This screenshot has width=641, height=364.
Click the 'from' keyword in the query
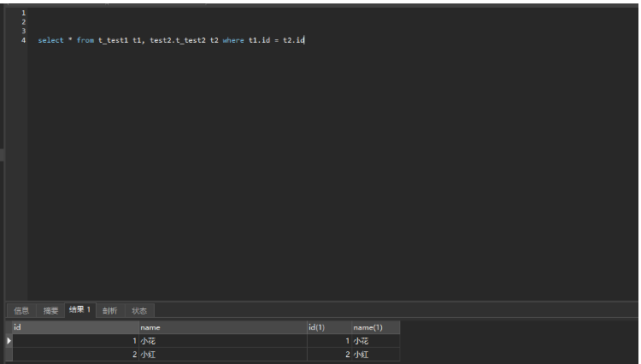pos(85,40)
